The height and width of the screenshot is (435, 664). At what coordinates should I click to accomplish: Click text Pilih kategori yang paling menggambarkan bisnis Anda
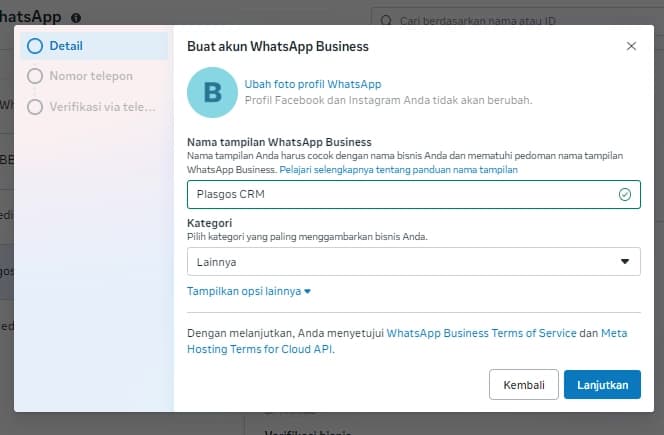coord(307,236)
